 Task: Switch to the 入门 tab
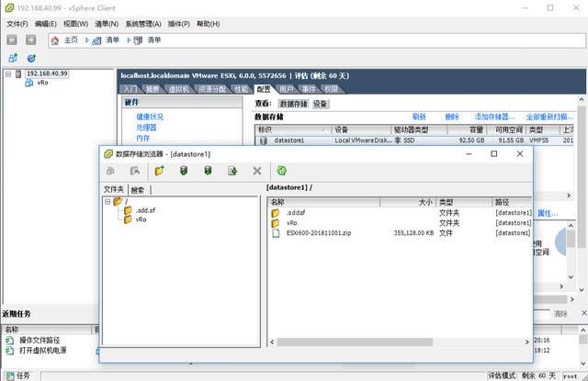click(x=130, y=89)
